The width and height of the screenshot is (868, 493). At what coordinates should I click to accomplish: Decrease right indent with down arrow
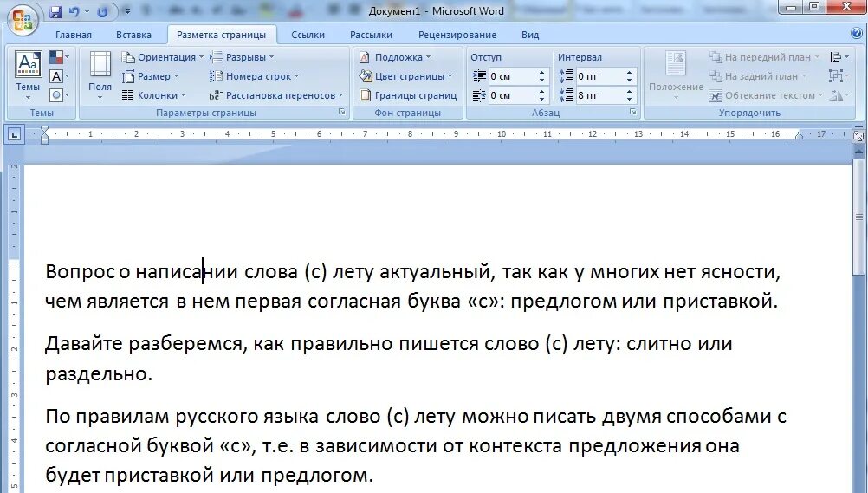(542, 99)
